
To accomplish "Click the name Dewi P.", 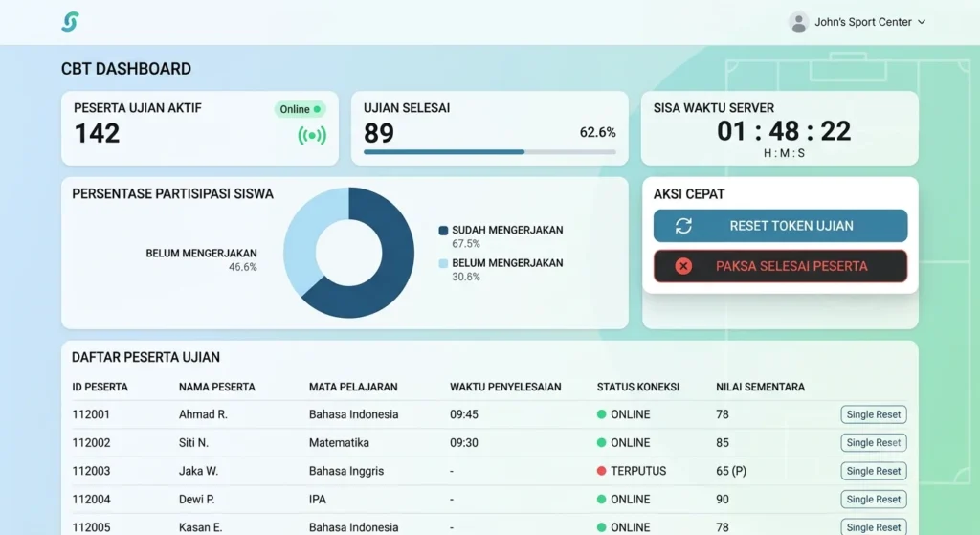I will [x=196, y=499].
